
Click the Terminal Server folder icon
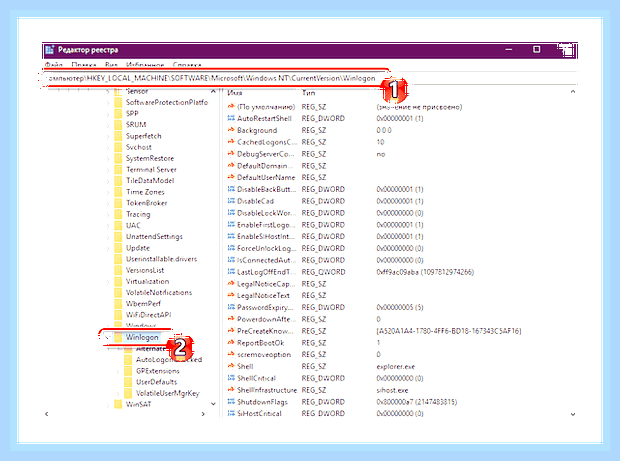118,170
